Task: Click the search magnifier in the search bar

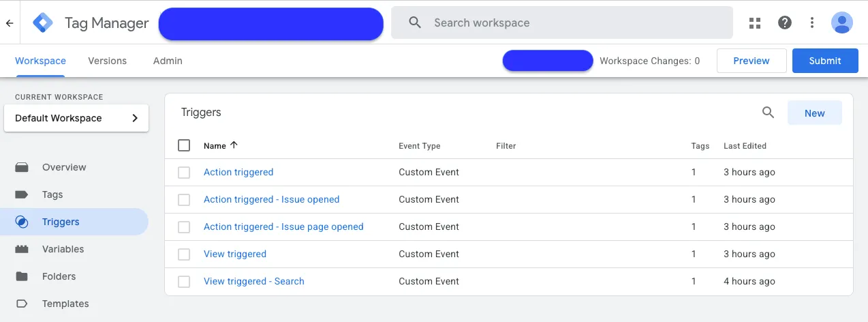Action: click(415, 23)
